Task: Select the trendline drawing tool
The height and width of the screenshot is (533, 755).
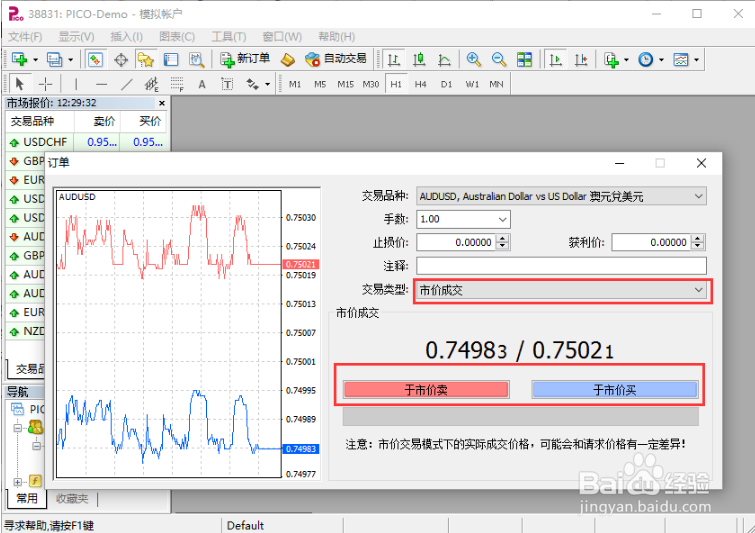Action: (126, 84)
